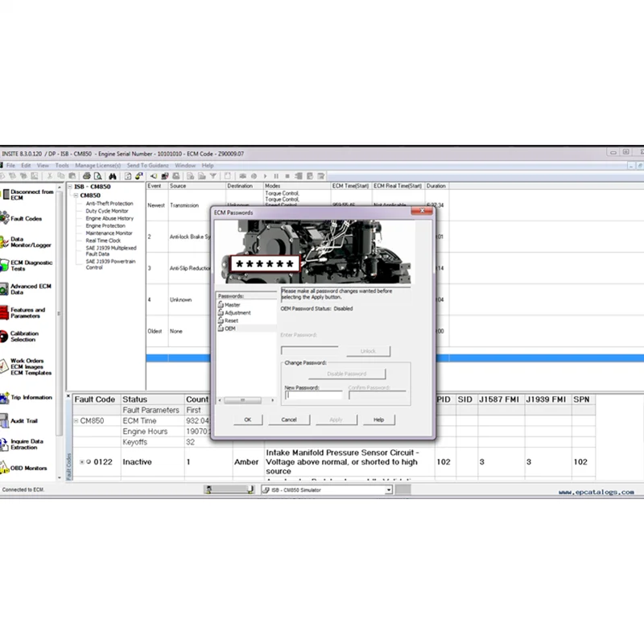Open the View menu
This screenshot has width=644, height=644.
43,166
